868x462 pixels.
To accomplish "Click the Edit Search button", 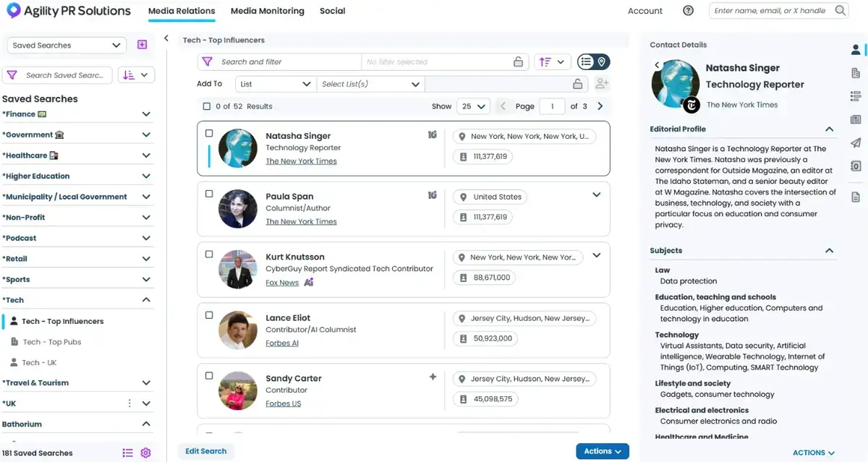I will (x=206, y=450).
